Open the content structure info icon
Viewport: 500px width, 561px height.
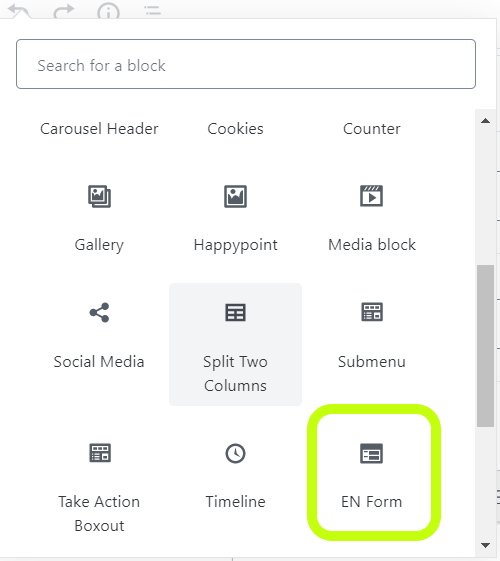click(108, 11)
